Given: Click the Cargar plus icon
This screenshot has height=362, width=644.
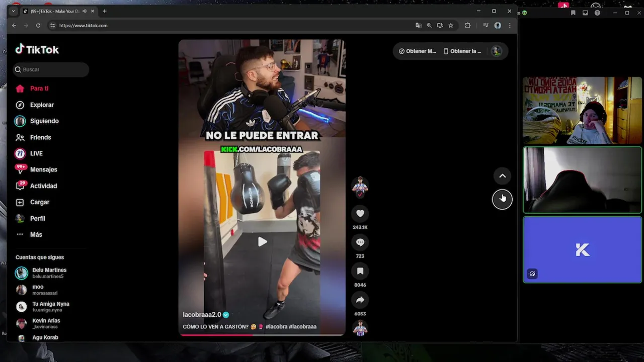Looking at the screenshot, I should (x=20, y=202).
